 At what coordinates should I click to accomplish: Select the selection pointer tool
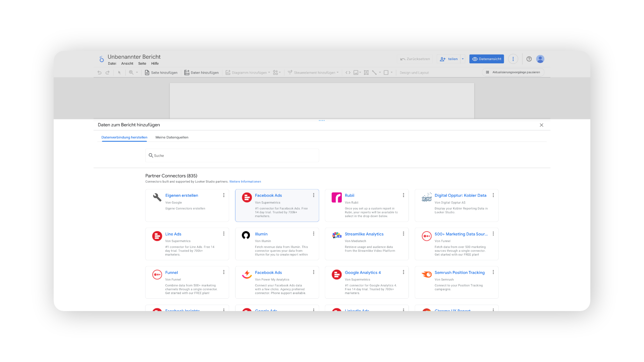coord(119,72)
